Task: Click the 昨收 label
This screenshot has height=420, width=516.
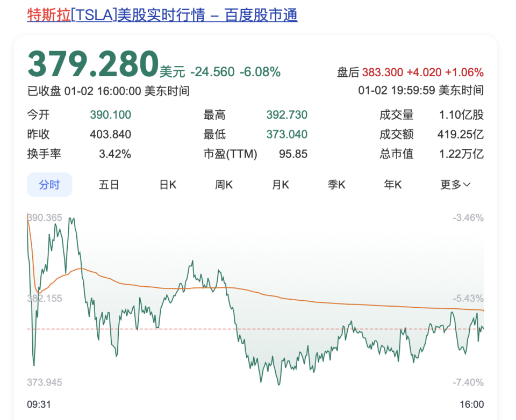Action: (x=38, y=134)
